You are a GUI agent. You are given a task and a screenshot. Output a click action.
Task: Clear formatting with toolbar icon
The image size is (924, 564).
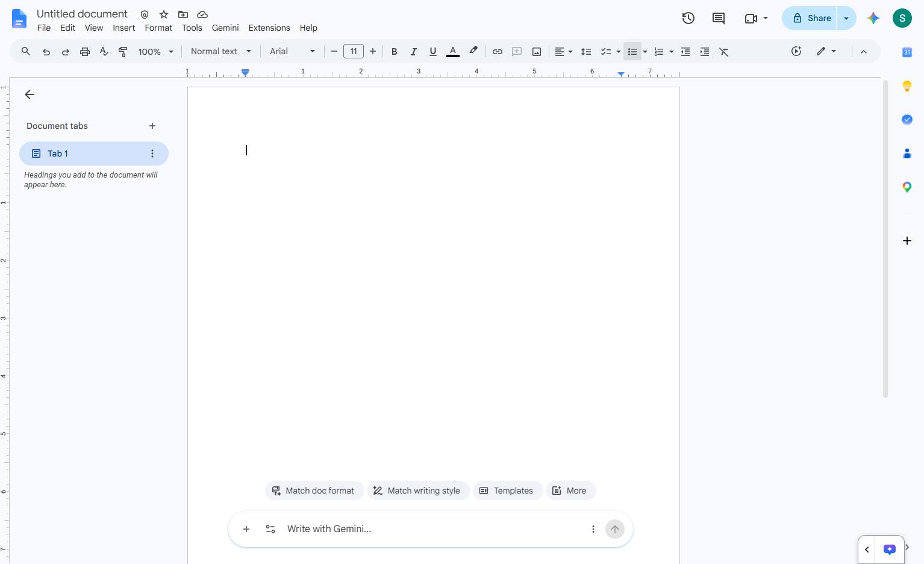(724, 52)
